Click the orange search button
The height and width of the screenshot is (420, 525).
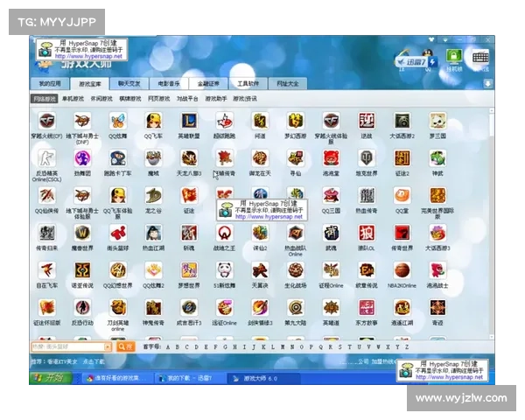click(x=125, y=347)
